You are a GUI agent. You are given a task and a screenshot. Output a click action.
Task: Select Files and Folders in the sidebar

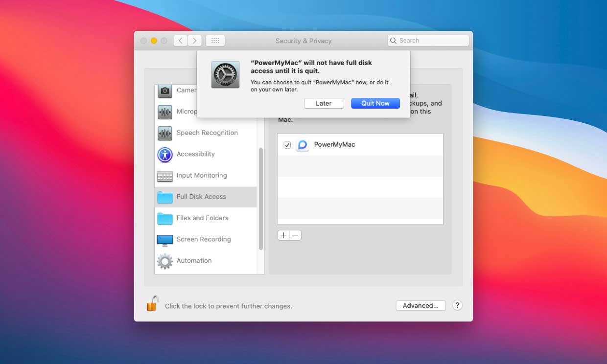(x=206, y=218)
